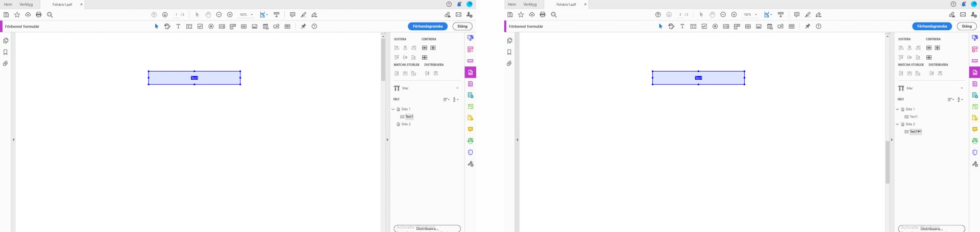This screenshot has height=232, width=980.
Task: Add radio button field in page 1/2 window
Action: pos(211,27)
